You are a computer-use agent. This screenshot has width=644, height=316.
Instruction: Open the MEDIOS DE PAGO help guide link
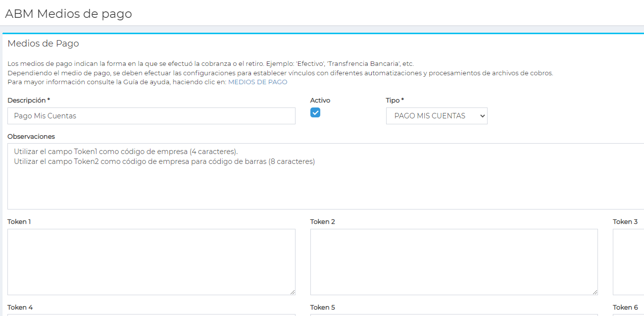[257, 82]
